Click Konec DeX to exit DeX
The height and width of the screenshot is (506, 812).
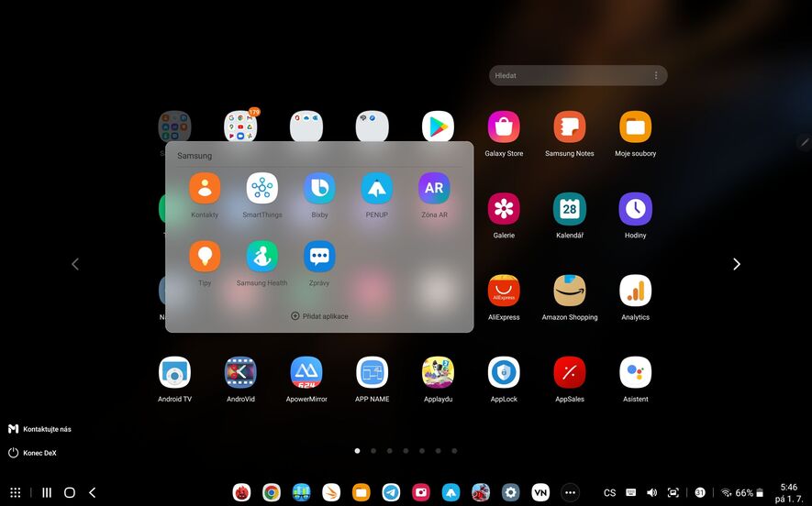(32, 453)
